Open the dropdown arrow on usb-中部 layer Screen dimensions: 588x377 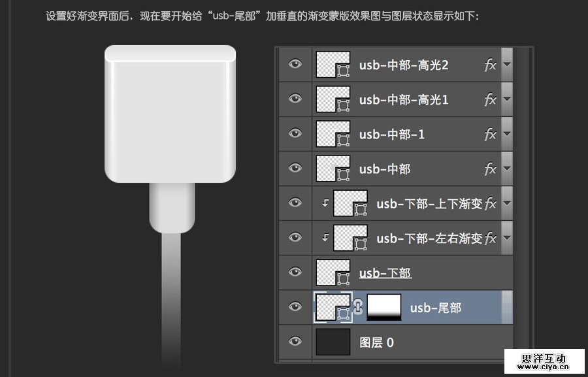coord(507,169)
